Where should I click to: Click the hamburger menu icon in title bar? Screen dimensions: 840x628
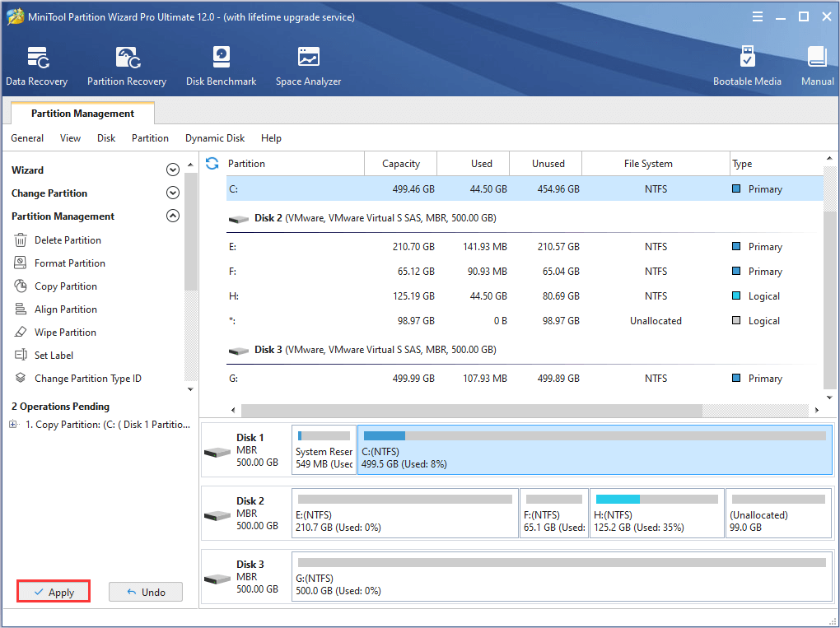pyautogui.click(x=758, y=17)
